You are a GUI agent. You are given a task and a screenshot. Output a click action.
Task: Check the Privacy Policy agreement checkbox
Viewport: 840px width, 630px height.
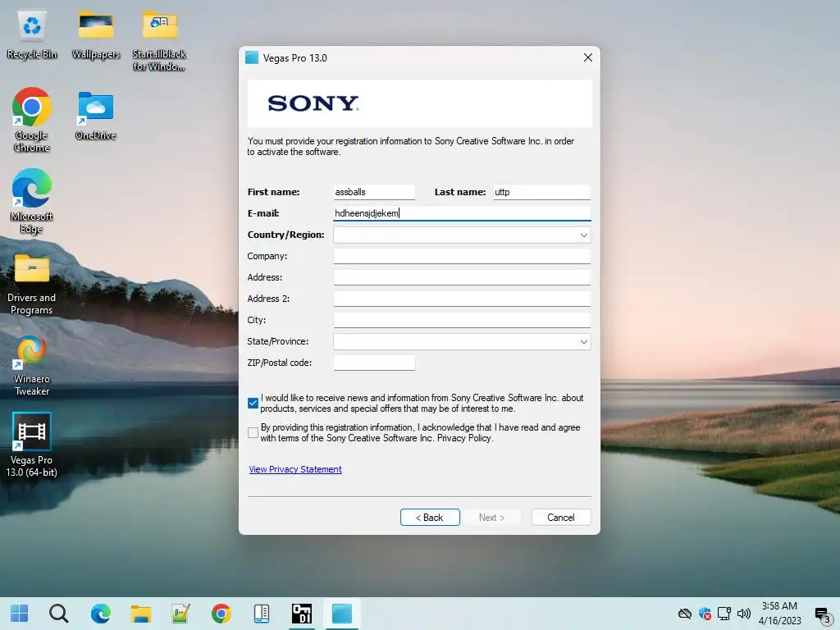tap(253, 432)
